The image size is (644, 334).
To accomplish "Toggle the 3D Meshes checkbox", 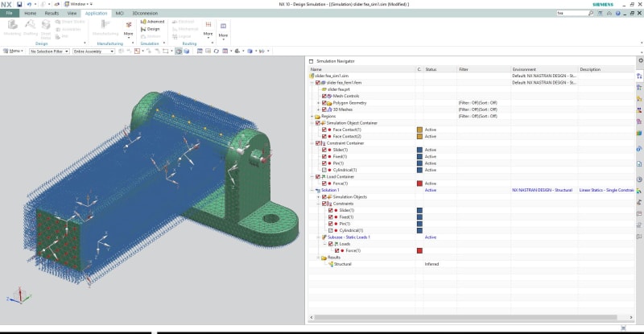I will pos(324,109).
